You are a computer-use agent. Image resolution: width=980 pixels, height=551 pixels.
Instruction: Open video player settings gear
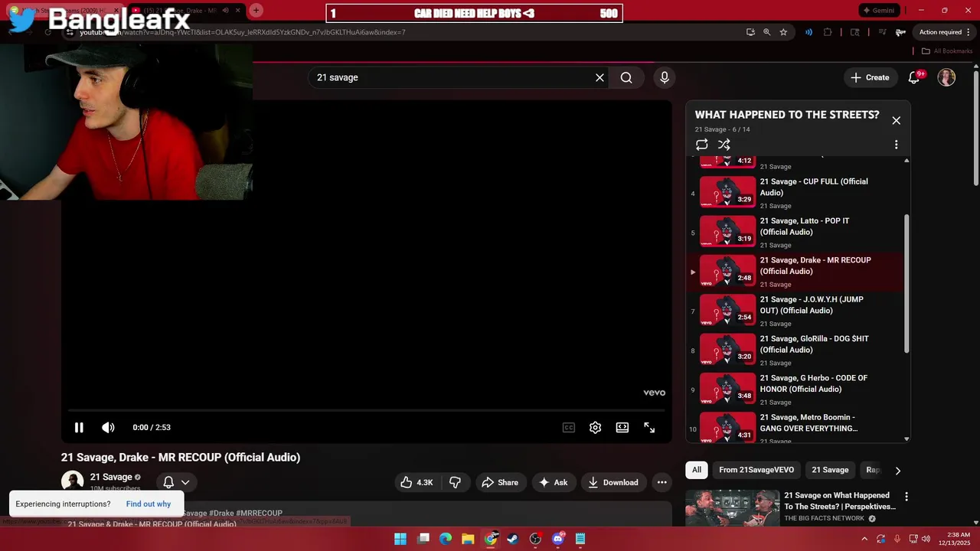(595, 428)
